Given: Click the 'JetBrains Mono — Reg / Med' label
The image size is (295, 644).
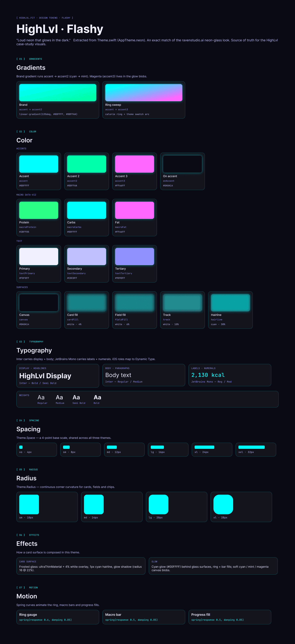Looking at the screenshot, I should [211, 382].
